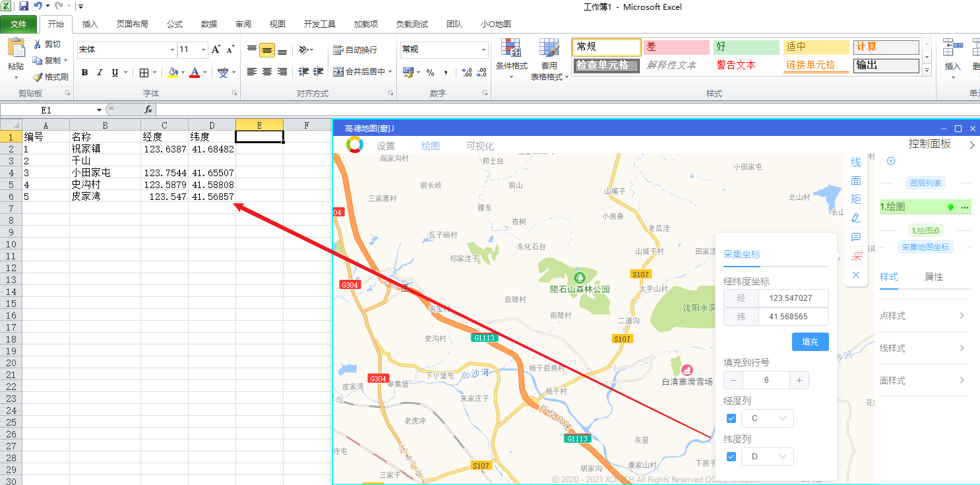
Task: Switch to the 插入 ribbon tab
Action: [90, 24]
